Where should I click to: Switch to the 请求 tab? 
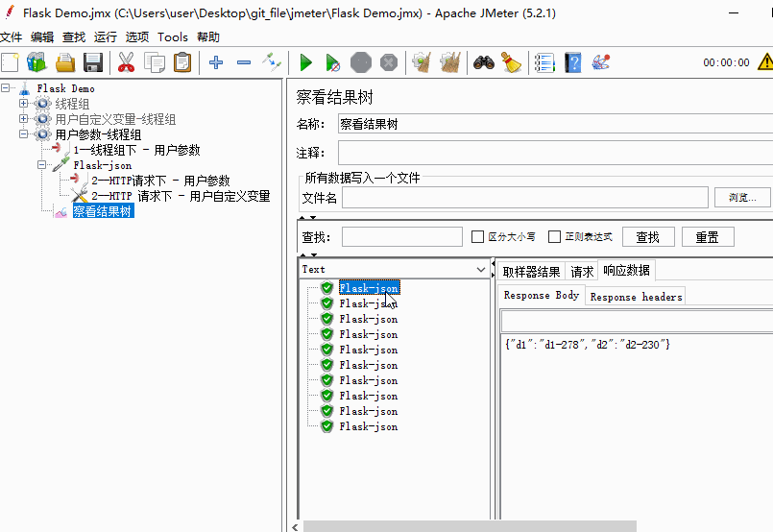pyautogui.click(x=582, y=272)
